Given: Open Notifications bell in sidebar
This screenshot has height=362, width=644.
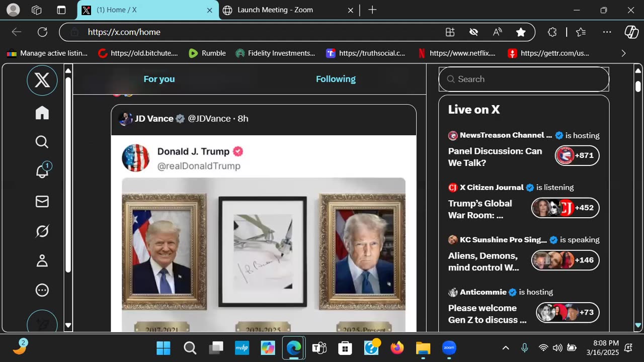Looking at the screenshot, I should coord(42,171).
